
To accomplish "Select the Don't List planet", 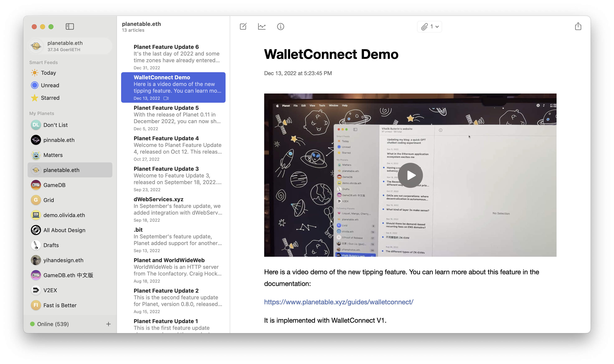I will 70,125.
